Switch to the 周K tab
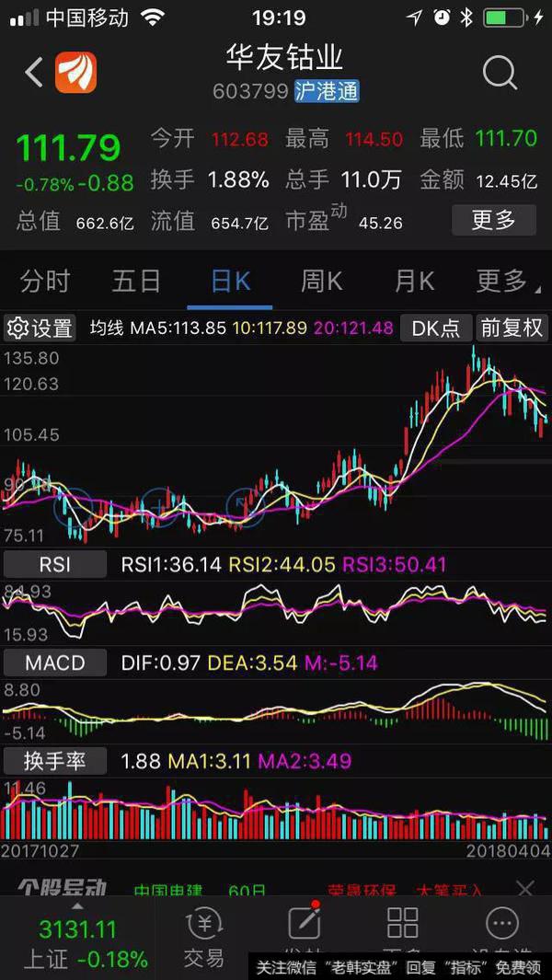The image size is (552, 980). 322,282
